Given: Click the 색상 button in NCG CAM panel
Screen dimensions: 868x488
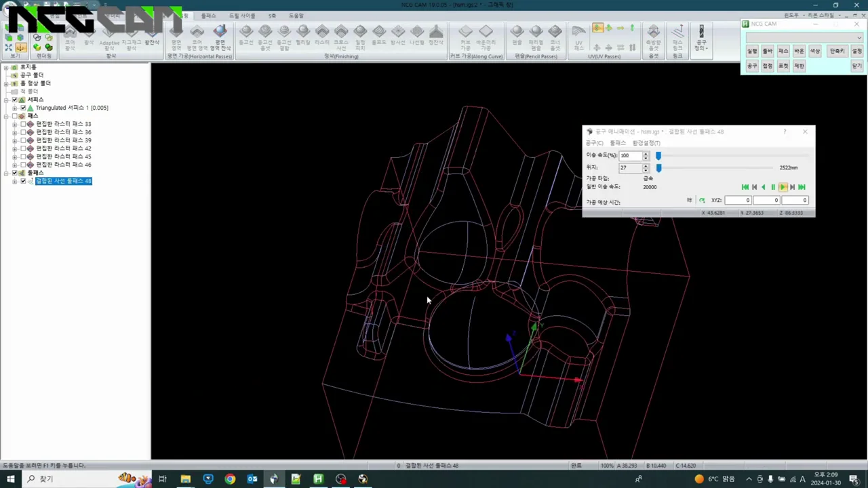Looking at the screenshot, I should tap(814, 52).
